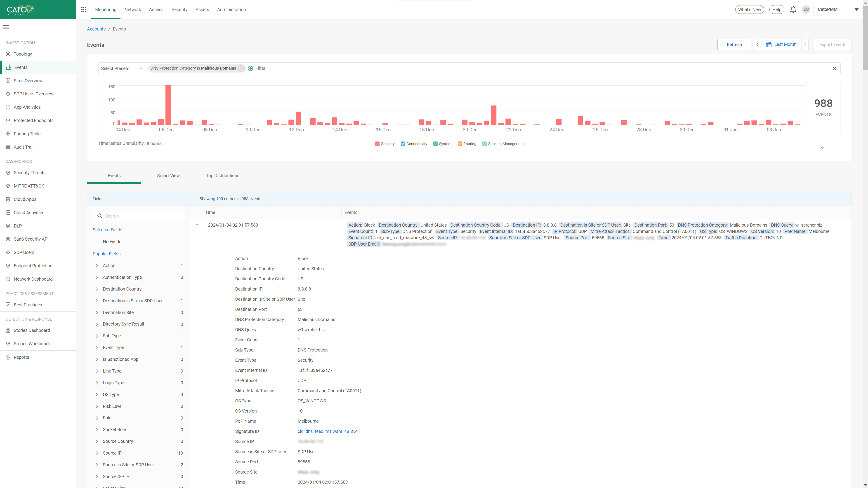Open MITRE ATT&CK dashboard
Viewport: 868px width, 488px height.
pyautogui.click(x=29, y=186)
